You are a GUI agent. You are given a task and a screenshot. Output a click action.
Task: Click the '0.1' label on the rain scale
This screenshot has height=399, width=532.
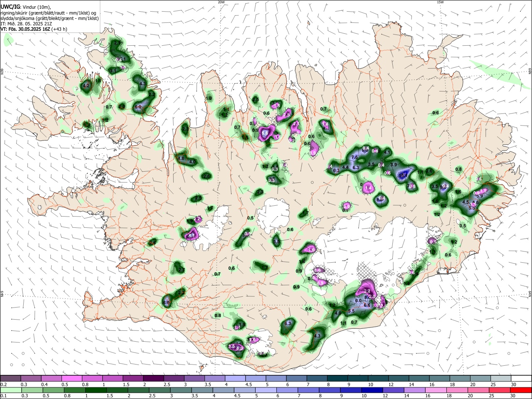(x=3, y=396)
